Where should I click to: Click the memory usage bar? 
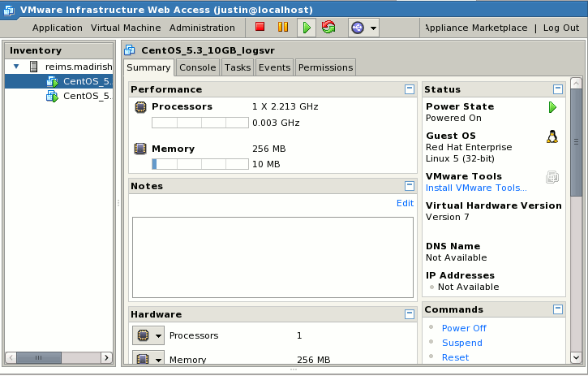pos(200,164)
